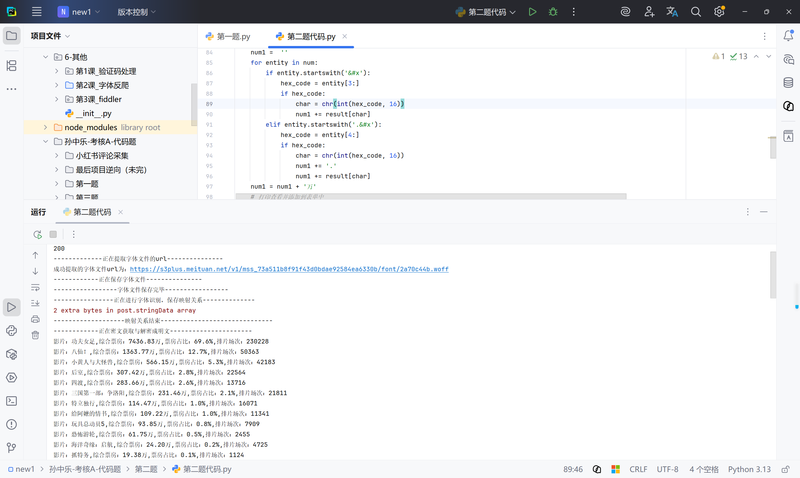
Task: Click the editor horizontal scrollbar
Action: coord(431,196)
